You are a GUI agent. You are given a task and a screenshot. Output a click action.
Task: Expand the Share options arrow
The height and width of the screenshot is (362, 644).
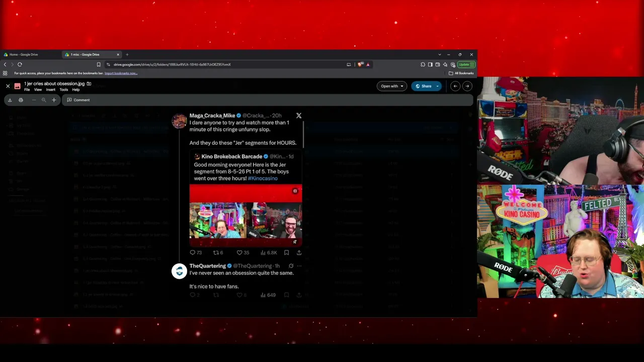point(438,86)
